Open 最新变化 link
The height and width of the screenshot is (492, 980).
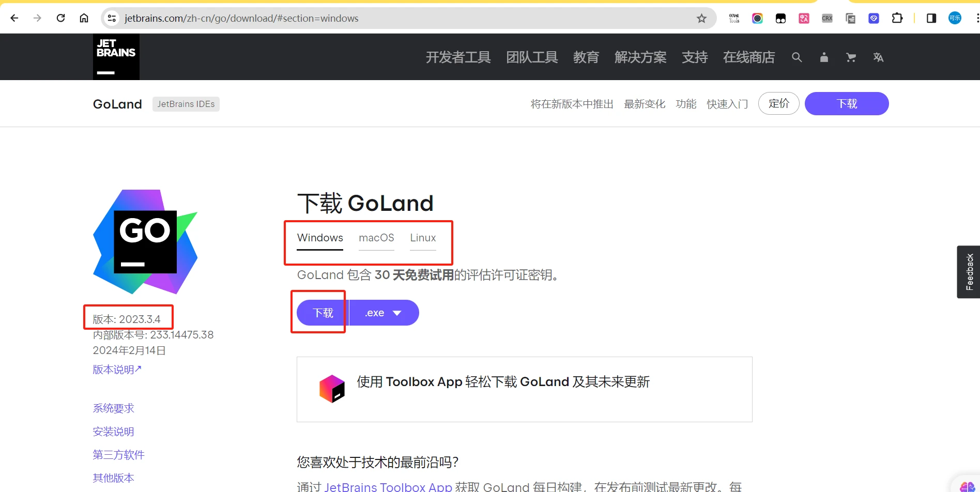(645, 104)
